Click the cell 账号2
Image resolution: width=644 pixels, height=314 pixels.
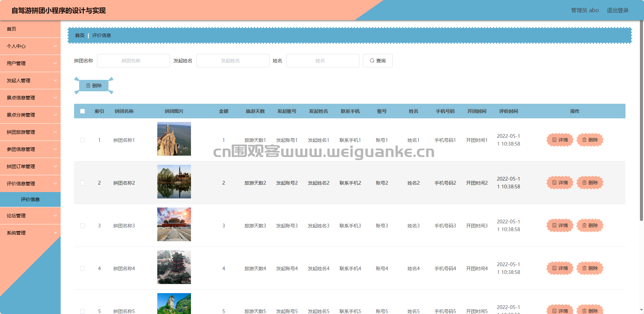click(382, 183)
